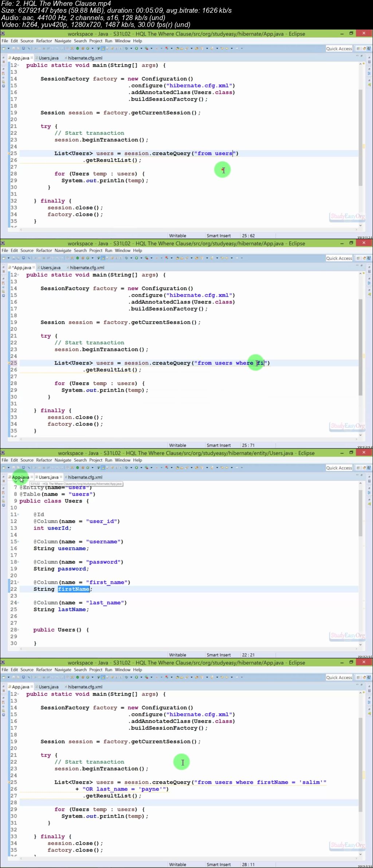373x868 pixels.
Task: Click the '28 : 11' cursor position in the status bar
Action: 248,865
